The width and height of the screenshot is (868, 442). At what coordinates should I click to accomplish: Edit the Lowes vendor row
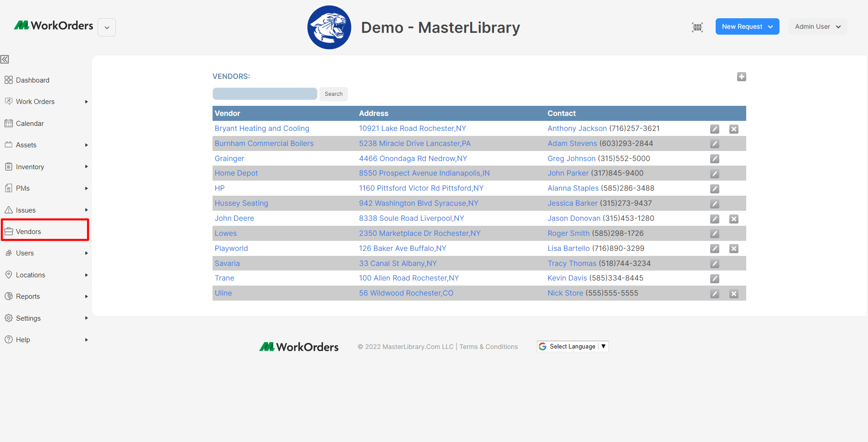[714, 234]
